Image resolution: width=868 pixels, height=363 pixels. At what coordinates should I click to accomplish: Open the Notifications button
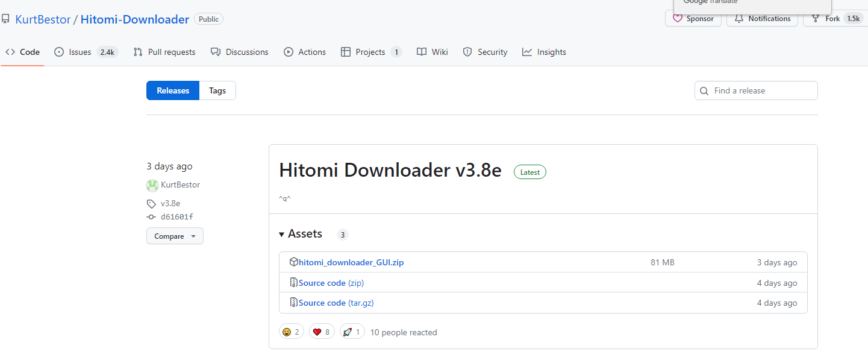point(762,19)
